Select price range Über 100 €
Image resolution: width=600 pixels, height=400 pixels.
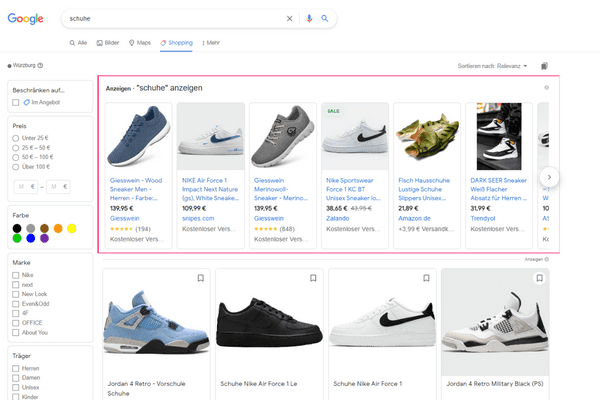[15, 167]
